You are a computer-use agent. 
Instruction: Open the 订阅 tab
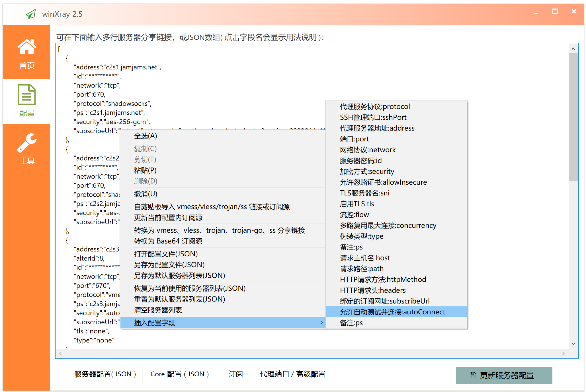pyautogui.click(x=235, y=374)
